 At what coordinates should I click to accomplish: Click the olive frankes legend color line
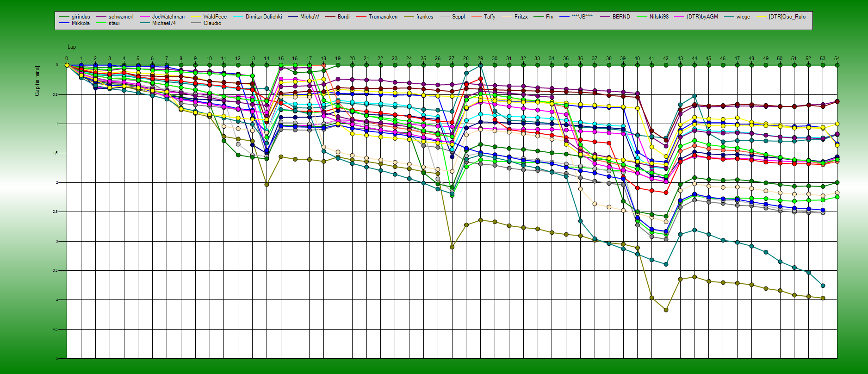click(x=408, y=17)
